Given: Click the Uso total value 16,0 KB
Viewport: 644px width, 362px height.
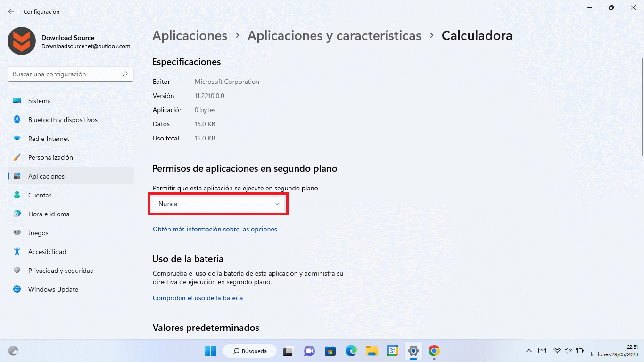Looking at the screenshot, I should pos(205,138).
